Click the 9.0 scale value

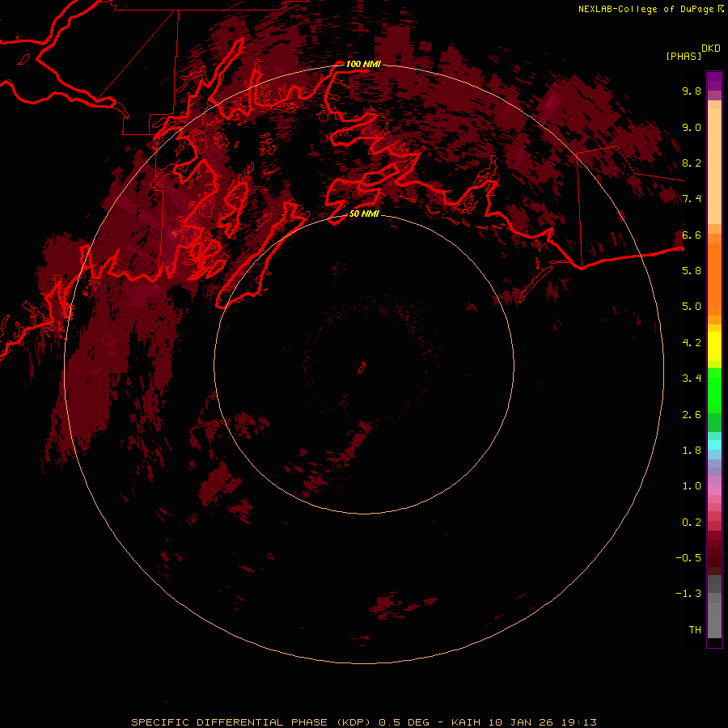pos(692,127)
